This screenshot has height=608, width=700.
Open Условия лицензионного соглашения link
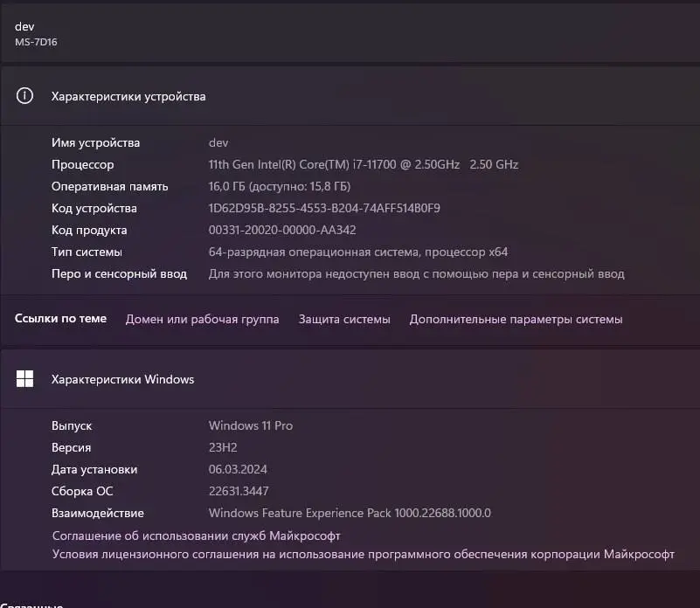(363, 554)
